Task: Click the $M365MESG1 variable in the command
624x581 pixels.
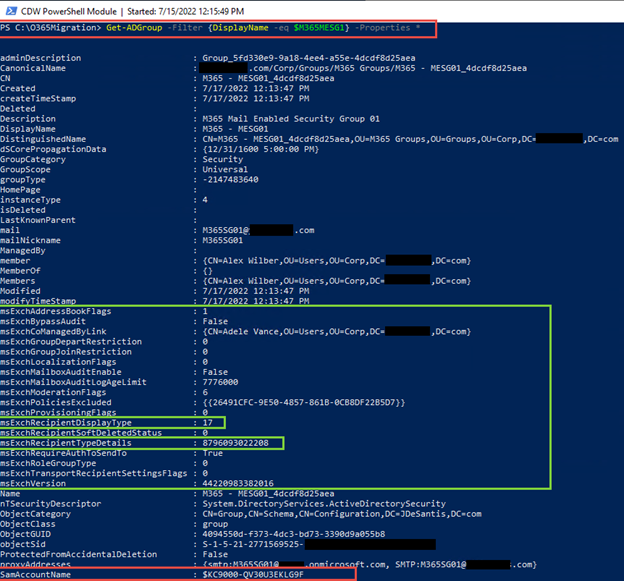Action: [319, 28]
